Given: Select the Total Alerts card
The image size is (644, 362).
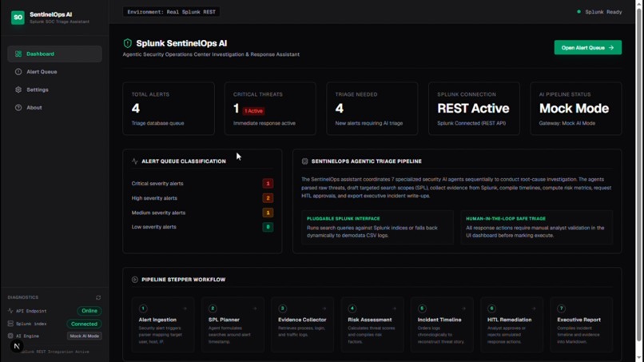Looking at the screenshot, I should click(x=169, y=109).
